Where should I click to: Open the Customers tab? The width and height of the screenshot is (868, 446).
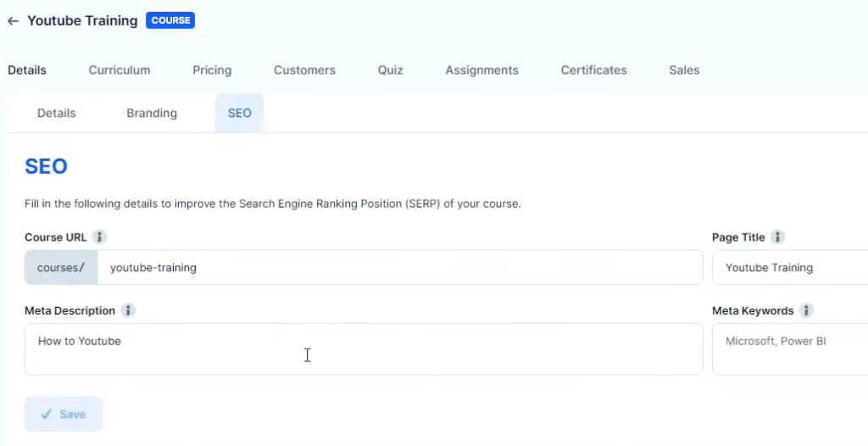pos(304,70)
